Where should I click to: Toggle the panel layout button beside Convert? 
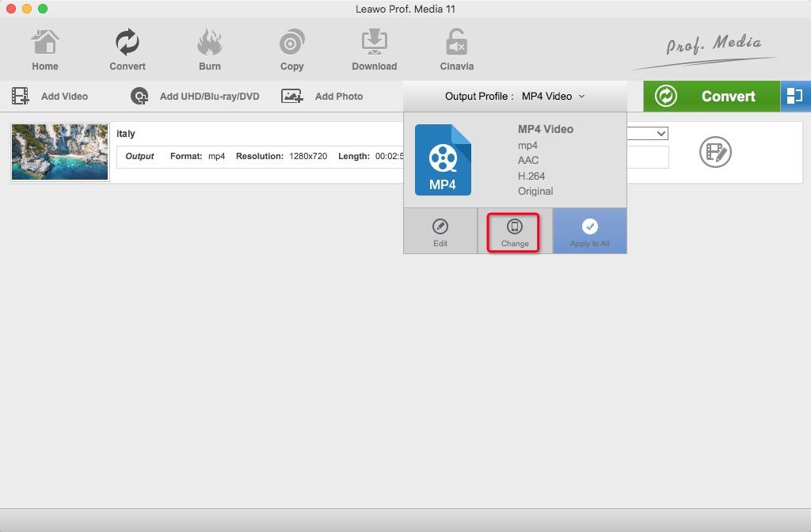coord(796,96)
